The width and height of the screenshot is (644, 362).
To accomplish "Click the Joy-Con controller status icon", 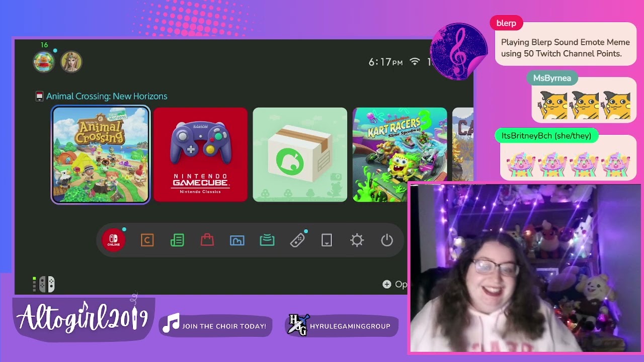I will (x=47, y=284).
